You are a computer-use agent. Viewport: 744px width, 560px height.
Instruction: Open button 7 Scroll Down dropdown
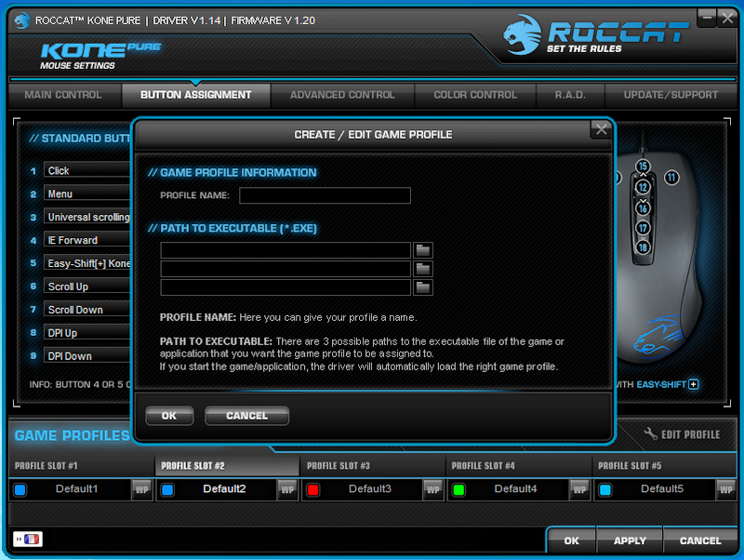87,310
